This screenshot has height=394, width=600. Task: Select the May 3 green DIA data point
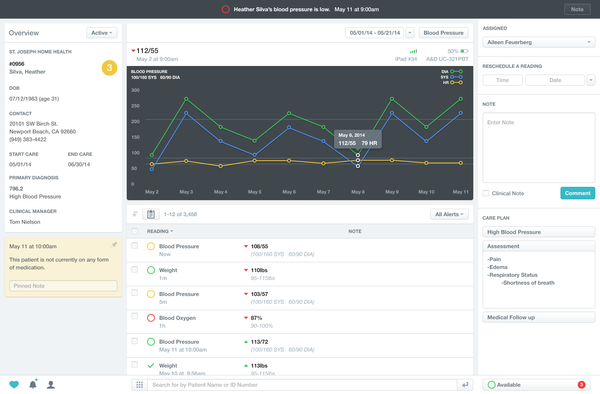186,99
